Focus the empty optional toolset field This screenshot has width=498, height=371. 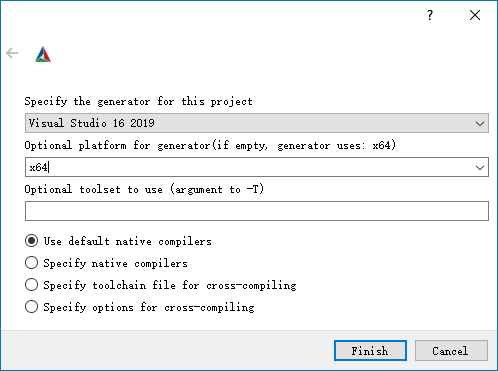(x=257, y=211)
